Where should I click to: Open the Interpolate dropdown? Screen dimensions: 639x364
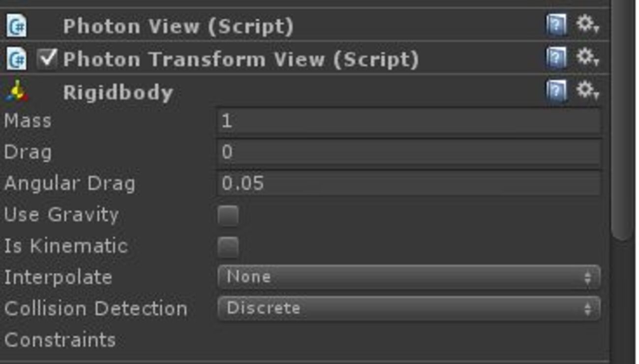(x=408, y=277)
